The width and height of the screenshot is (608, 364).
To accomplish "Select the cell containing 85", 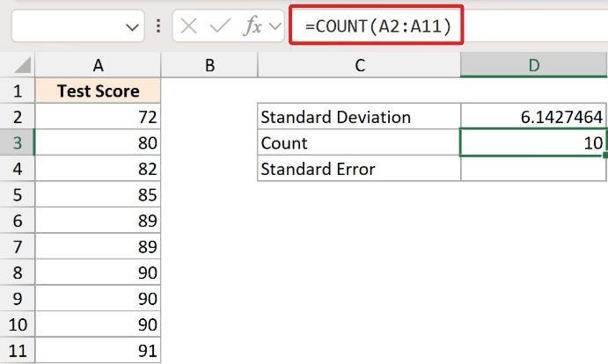I will [98, 194].
